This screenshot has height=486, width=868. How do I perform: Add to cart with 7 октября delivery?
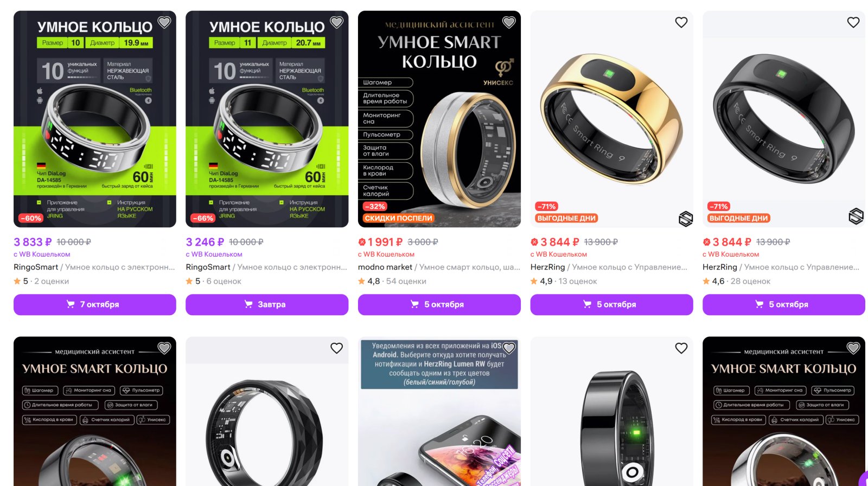pyautogui.click(x=95, y=304)
